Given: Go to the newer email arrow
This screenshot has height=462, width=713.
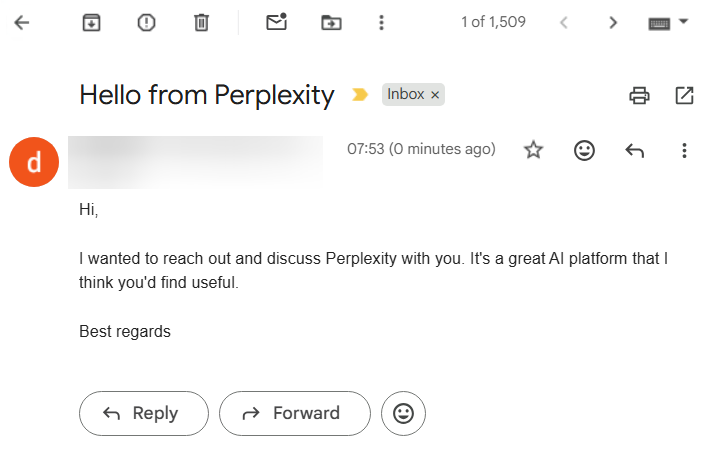Looking at the screenshot, I should [565, 22].
